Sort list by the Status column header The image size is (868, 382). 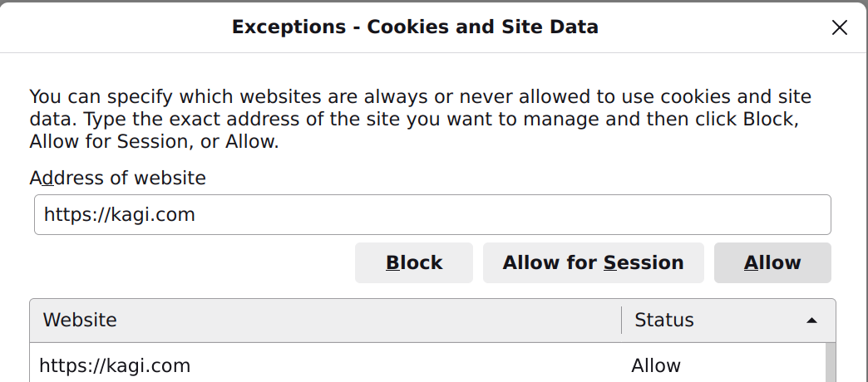(707, 321)
